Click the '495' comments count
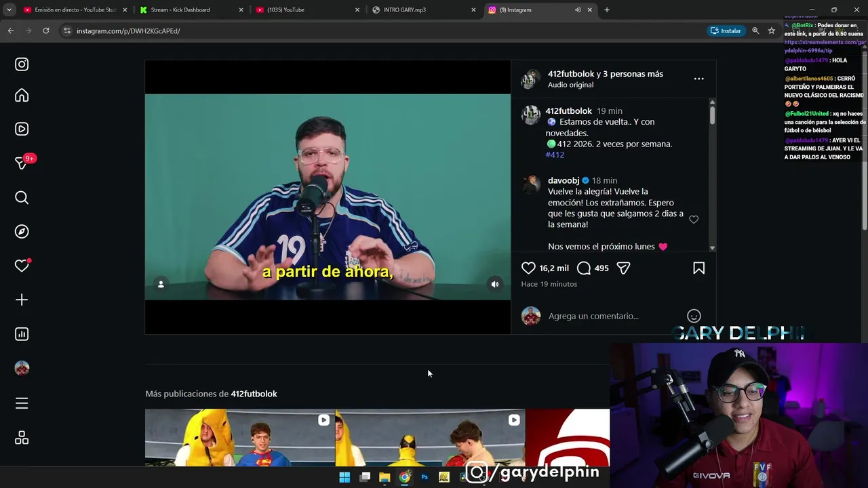The image size is (868, 488). coord(601,268)
